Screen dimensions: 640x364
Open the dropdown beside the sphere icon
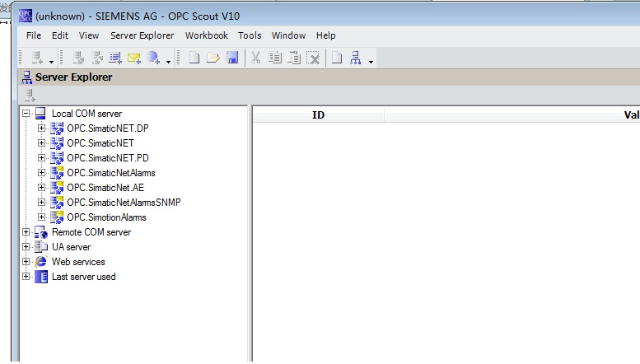(168, 62)
